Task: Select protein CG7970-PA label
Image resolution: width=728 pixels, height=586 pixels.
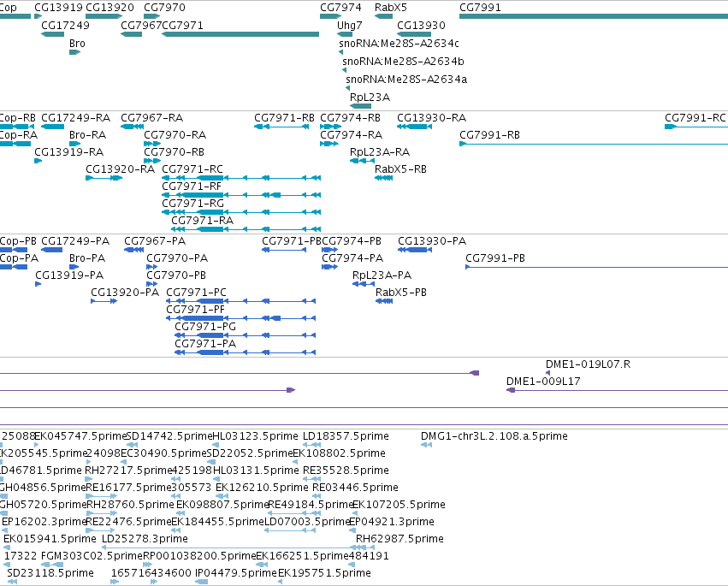Action: point(177,258)
